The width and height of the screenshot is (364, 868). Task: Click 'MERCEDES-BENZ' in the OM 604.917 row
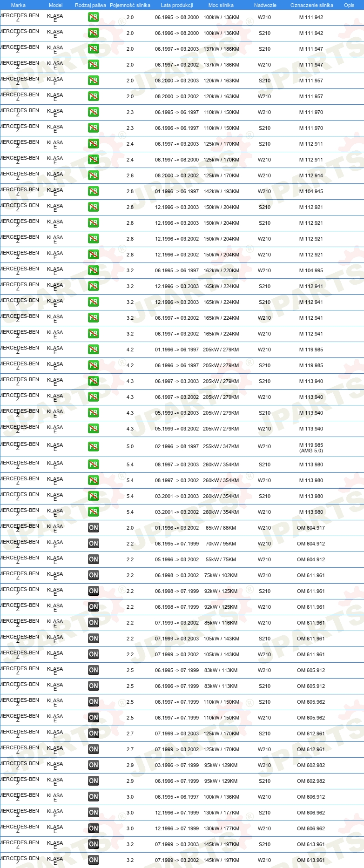click(19, 528)
